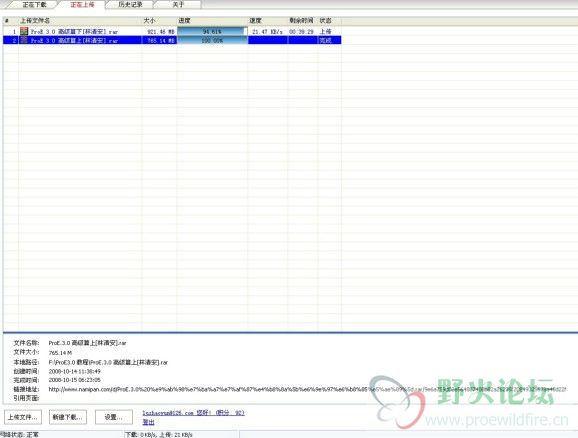This screenshot has width=578, height=438.
Task: Click the 登出 logout link
Action: tap(148, 422)
